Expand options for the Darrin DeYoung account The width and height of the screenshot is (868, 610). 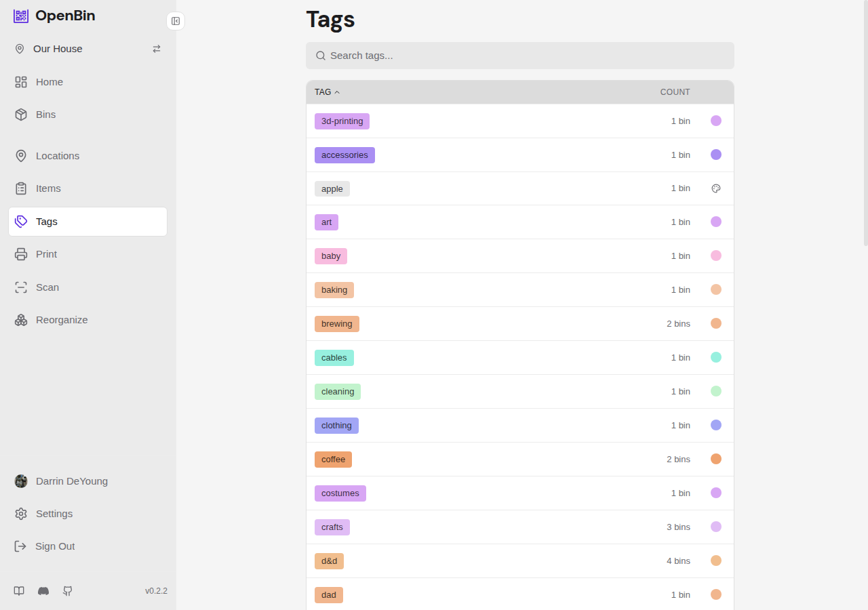(x=71, y=481)
